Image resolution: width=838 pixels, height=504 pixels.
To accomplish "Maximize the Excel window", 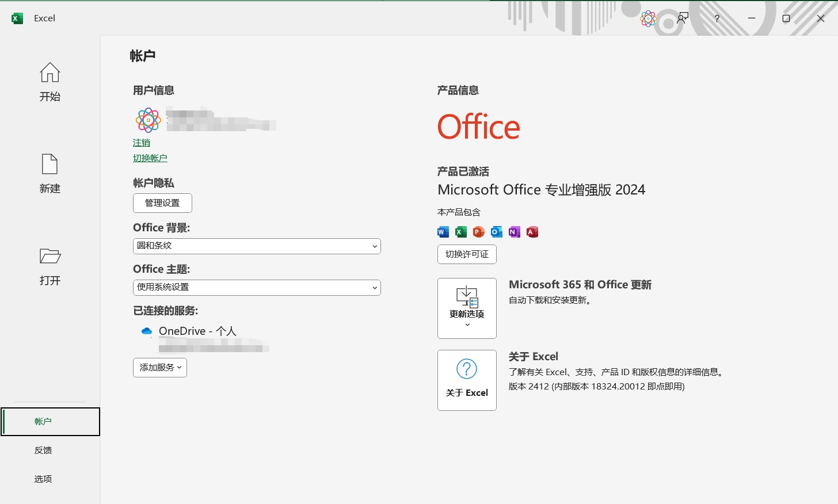I will [786, 18].
